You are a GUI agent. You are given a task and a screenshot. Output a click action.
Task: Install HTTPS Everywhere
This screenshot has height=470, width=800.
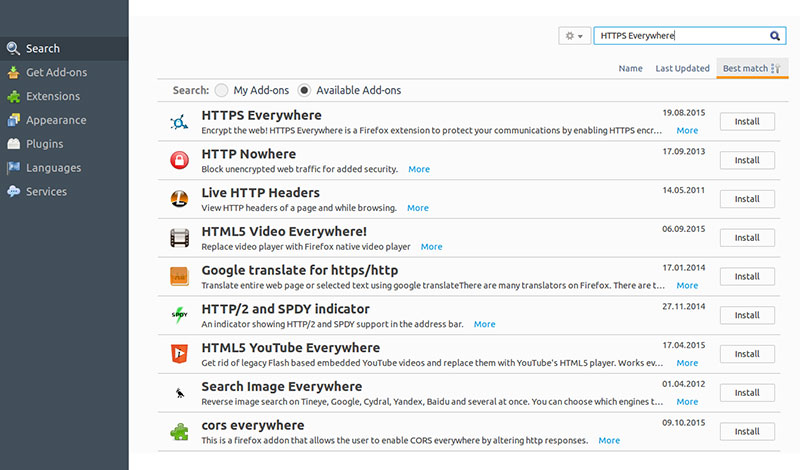click(x=747, y=121)
